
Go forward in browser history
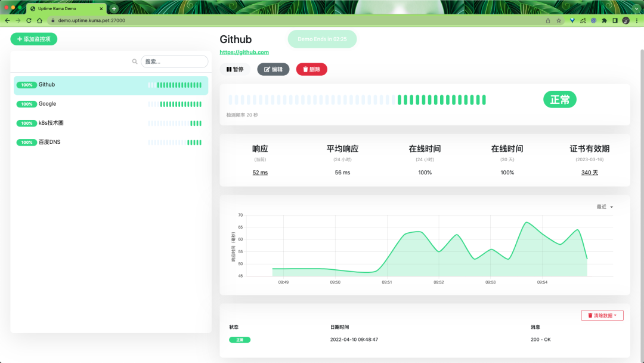[18, 20]
